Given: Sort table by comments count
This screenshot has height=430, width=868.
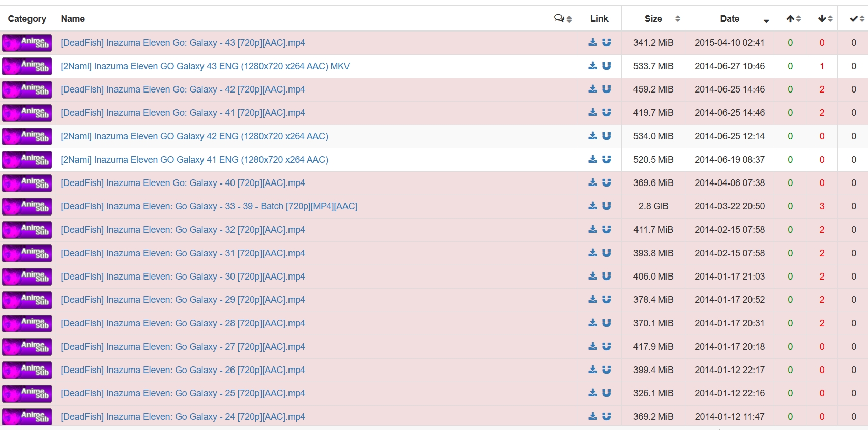Looking at the screenshot, I should pos(563,19).
